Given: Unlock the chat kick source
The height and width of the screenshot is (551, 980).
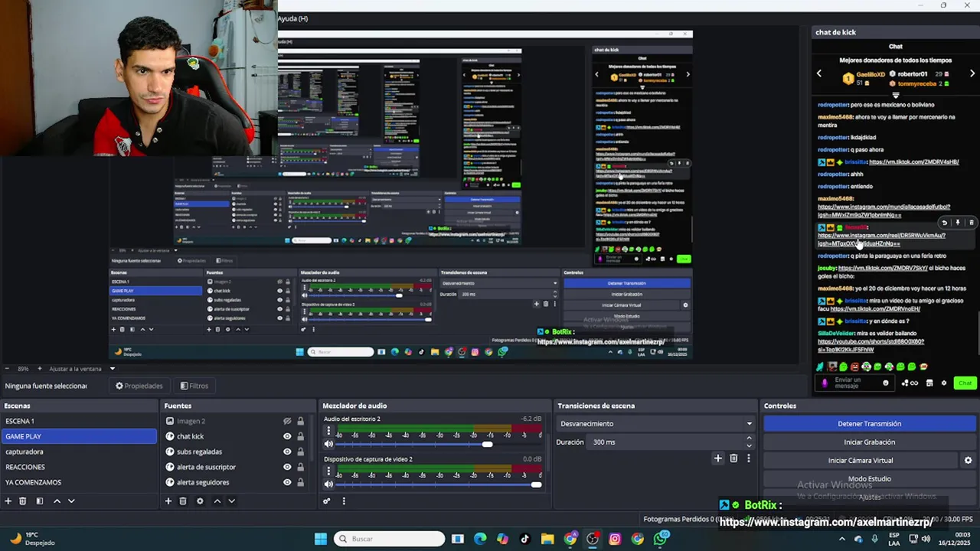Looking at the screenshot, I should coord(300,436).
